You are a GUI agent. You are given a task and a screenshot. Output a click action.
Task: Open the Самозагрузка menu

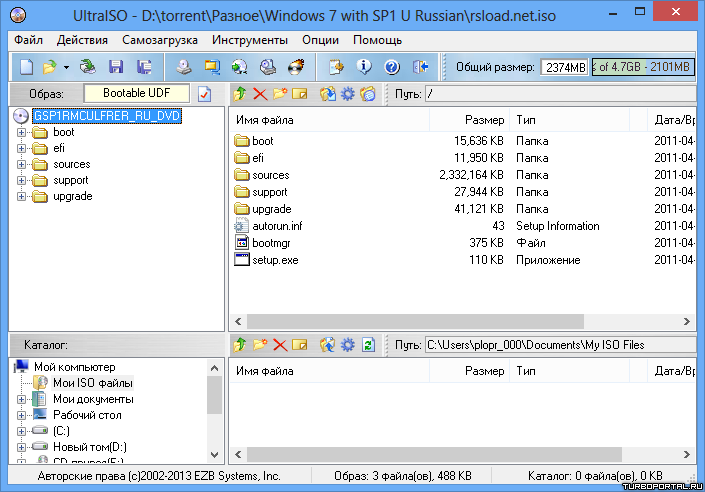click(160, 40)
